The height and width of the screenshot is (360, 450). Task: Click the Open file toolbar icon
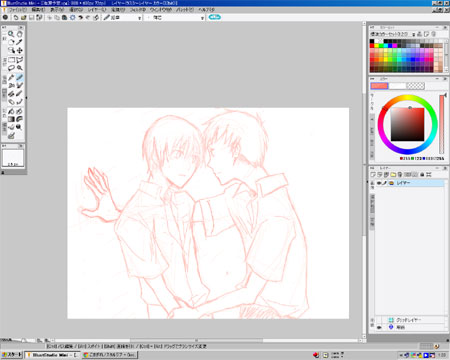(x=24, y=17)
